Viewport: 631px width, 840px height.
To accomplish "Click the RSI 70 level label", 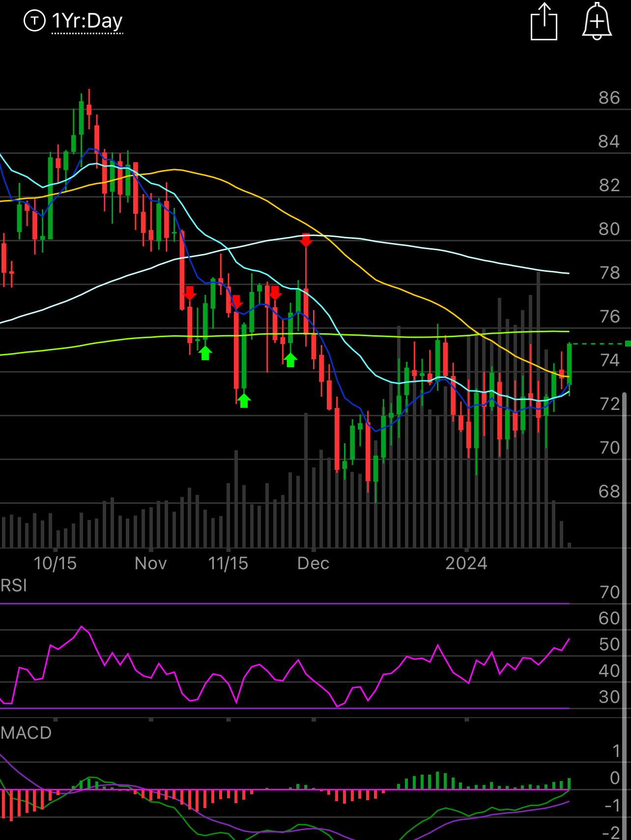I will 609,592.
